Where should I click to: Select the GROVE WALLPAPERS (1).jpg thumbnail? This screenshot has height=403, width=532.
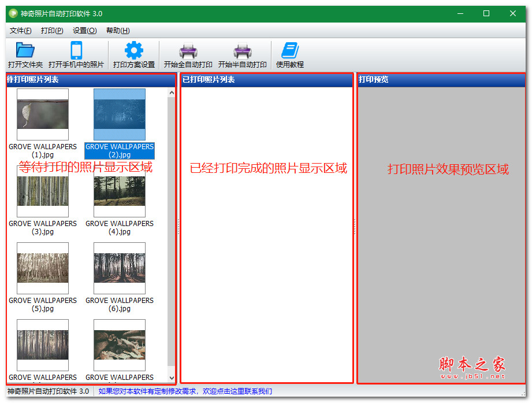click(42, 114)
